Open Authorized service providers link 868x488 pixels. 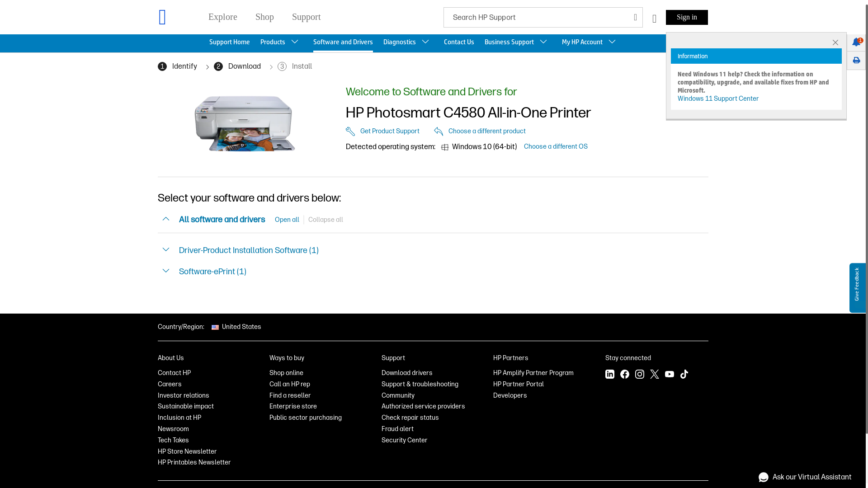423,407
